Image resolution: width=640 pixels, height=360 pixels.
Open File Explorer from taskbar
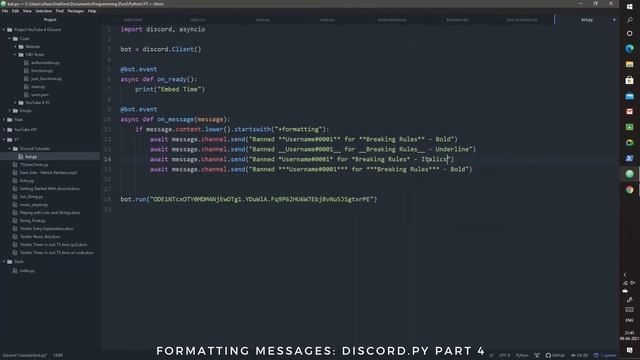pos(629,64)
